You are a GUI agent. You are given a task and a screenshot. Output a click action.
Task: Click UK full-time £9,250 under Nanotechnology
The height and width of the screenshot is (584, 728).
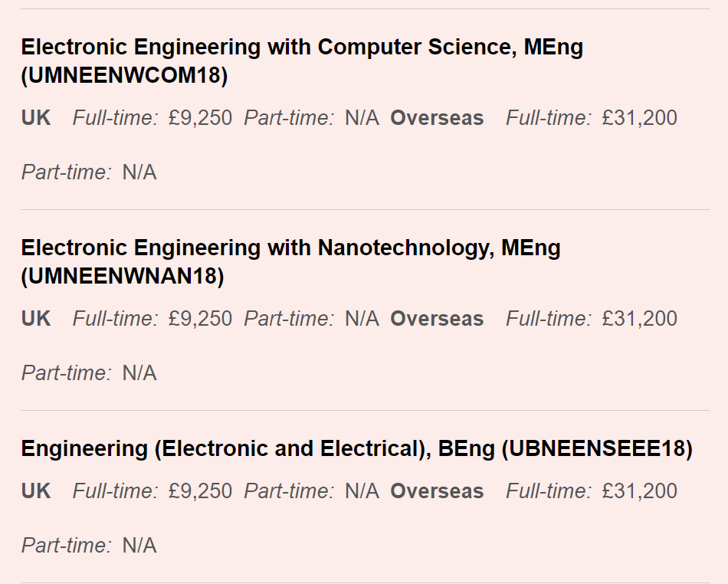[x=200, y=319]
